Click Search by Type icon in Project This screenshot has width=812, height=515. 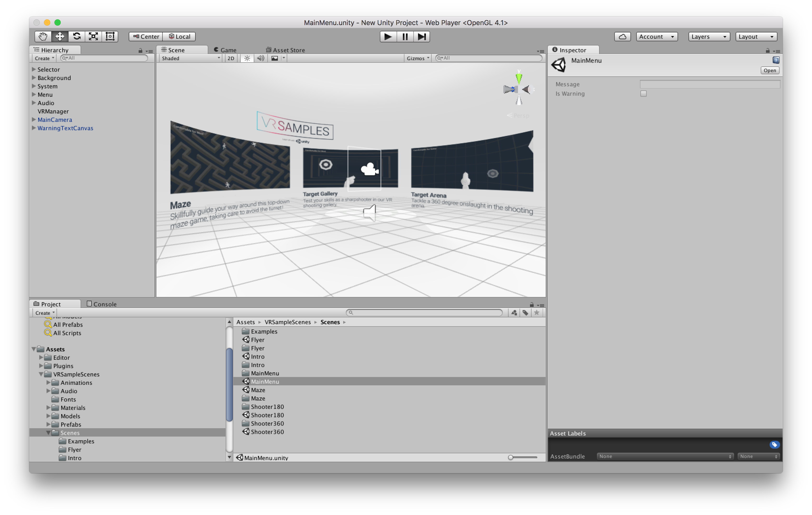(514, 312)
